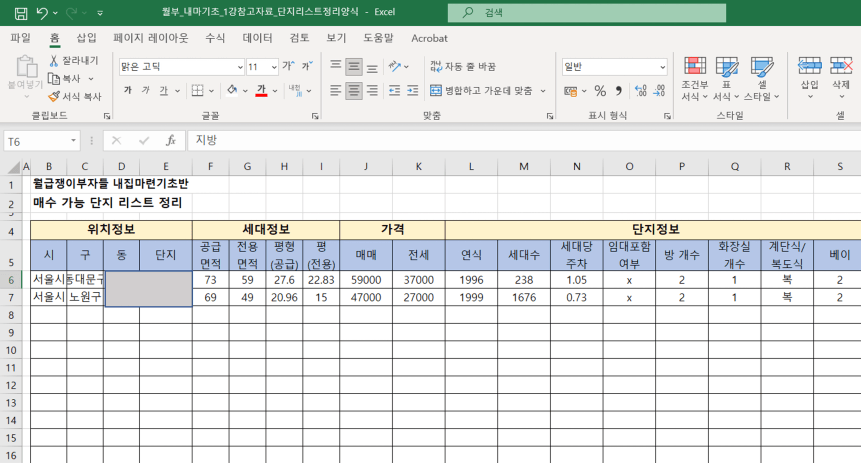Click the Undo arrow icon
Viewport: 861px width, 463px height.
[42, 13]
